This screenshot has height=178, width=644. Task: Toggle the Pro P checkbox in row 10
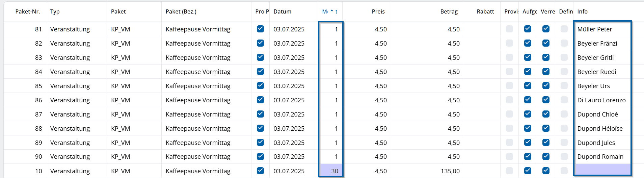coord(260,171)
